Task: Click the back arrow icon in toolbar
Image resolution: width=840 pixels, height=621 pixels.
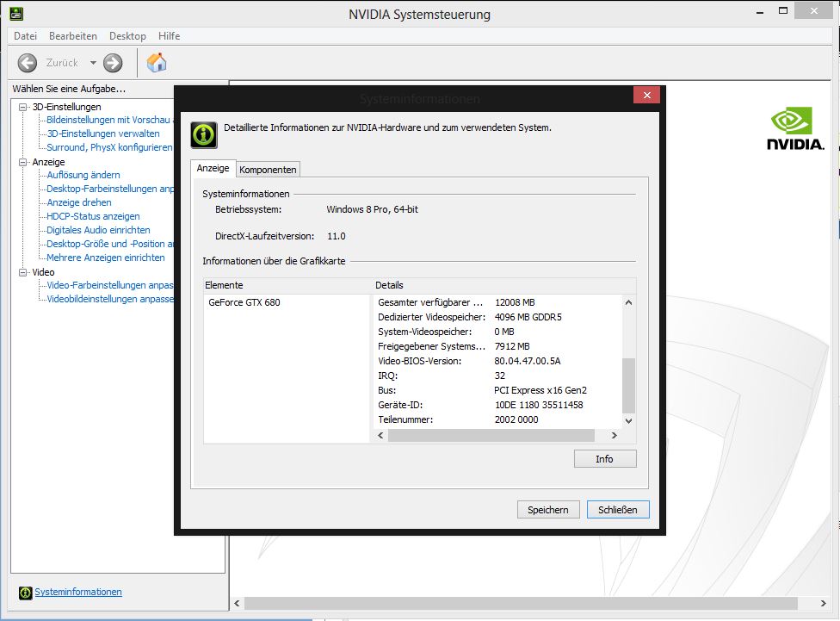Action: [x=28, y=63]
